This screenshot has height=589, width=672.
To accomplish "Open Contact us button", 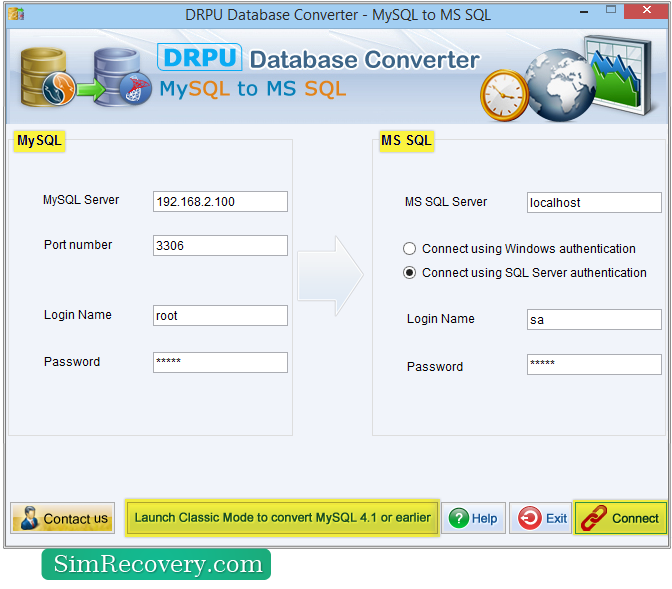I will click(x=63, y=518).
